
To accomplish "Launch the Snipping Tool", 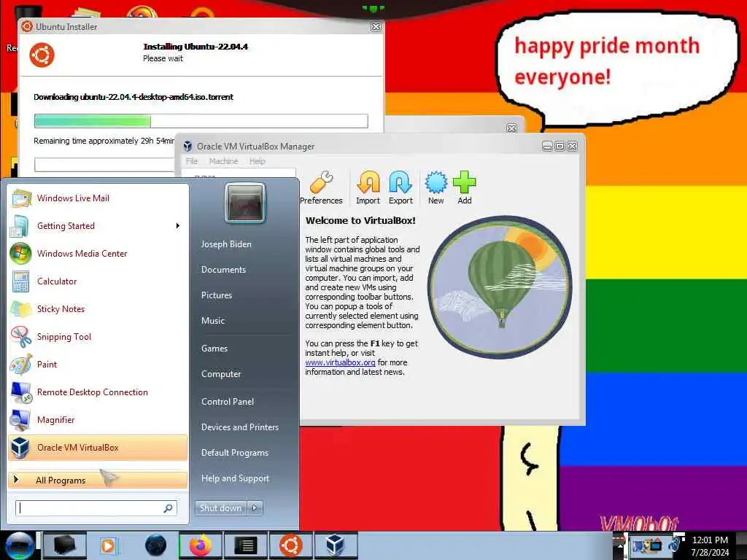I will click(98, 337).
